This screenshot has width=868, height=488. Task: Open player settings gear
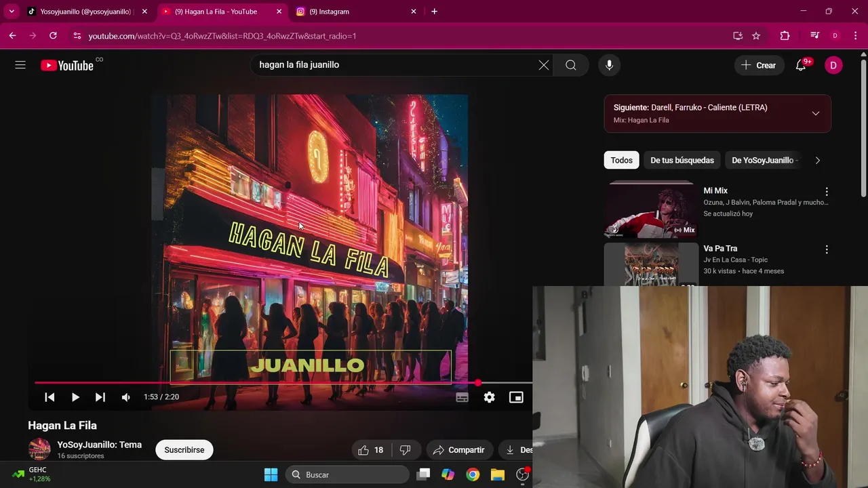pyautogui.click(x=489, y=397)
